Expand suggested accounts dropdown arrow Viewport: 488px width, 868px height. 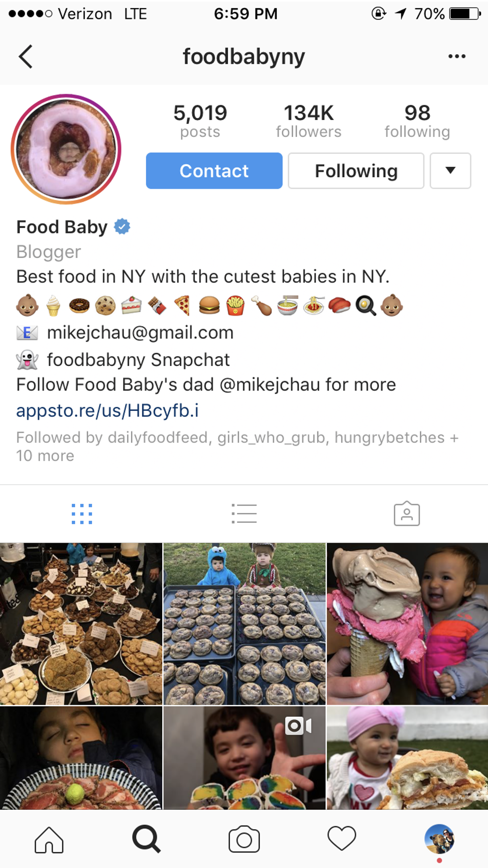(x=450, y=171)
